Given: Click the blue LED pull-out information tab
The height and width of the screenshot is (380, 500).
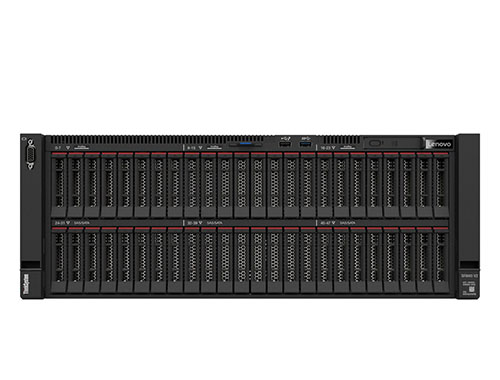Looking at the screenshot, I should [x=246, y=144].
